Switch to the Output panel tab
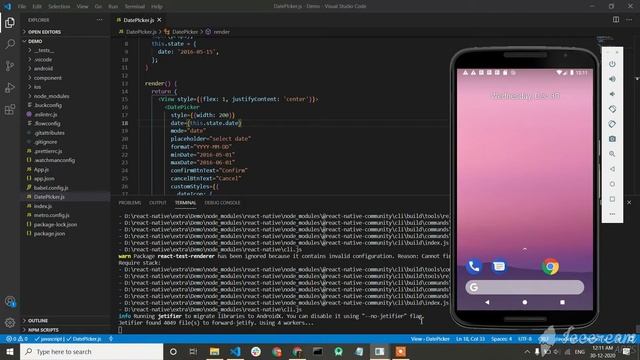This screenshot has width=640, height=360. click(x=158, y=203)
